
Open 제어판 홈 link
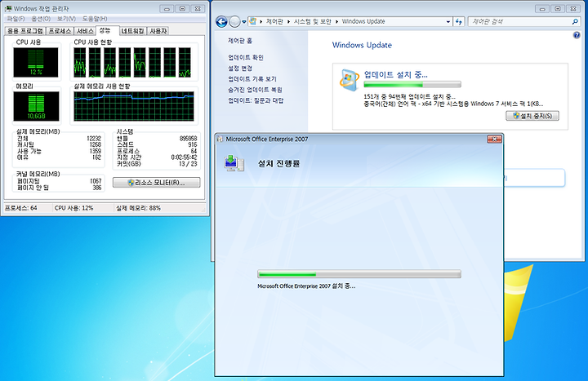240,41
